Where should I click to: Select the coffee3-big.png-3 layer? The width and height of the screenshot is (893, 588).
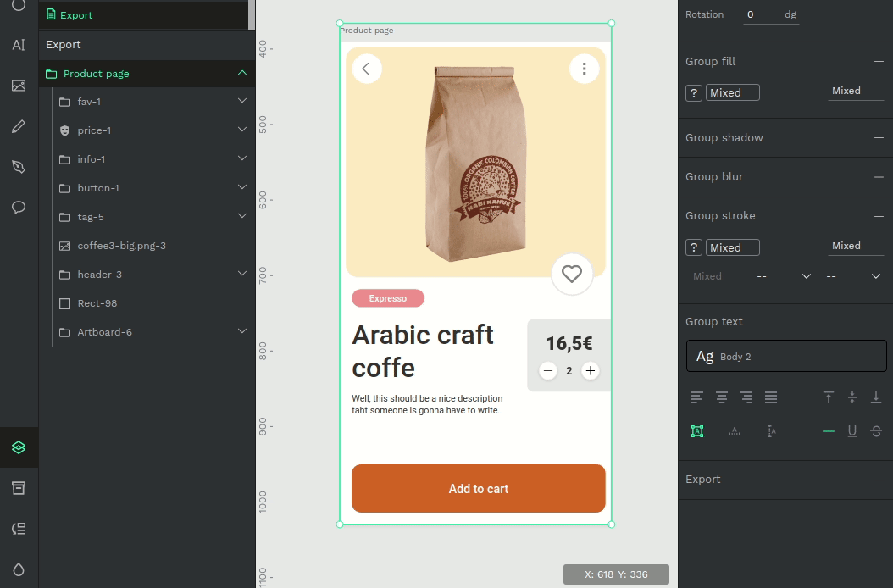121,246
